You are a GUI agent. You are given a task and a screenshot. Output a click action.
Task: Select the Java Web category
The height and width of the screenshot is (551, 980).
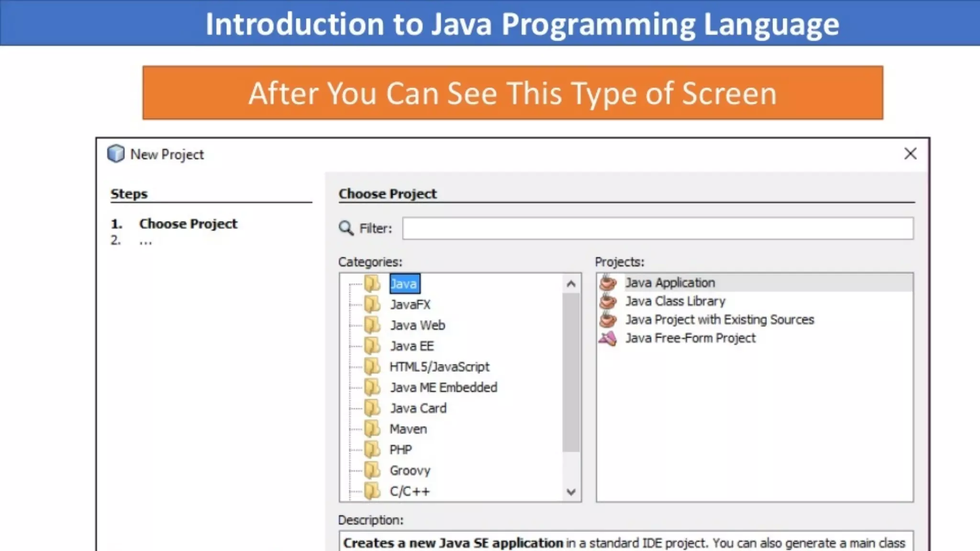click(x=417, y=325)
